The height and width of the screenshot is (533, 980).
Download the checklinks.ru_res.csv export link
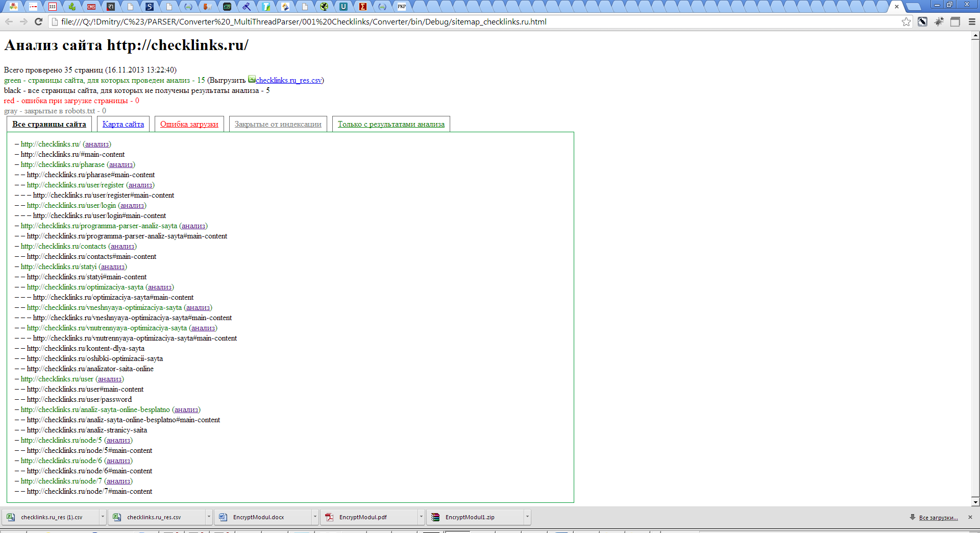288,80
